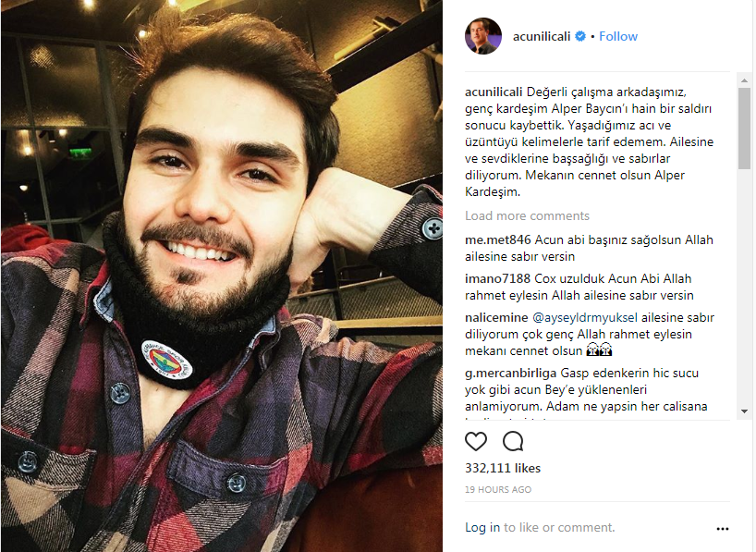Click the post photo of the smiling man

221,276
